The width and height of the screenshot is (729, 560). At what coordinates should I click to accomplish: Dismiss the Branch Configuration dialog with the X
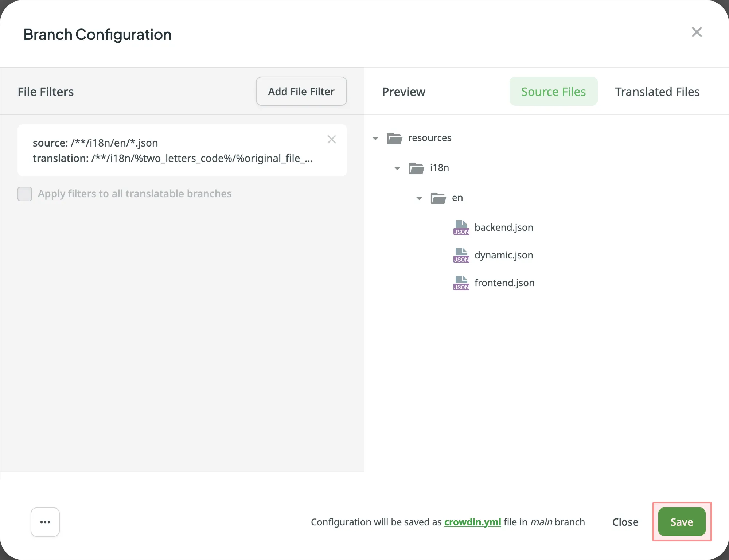(697, 32)
